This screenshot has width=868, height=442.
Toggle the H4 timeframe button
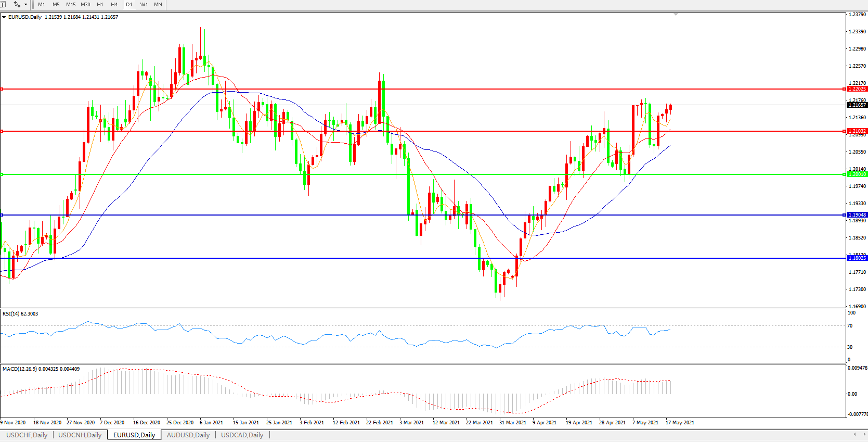click(x=114, y=4)
